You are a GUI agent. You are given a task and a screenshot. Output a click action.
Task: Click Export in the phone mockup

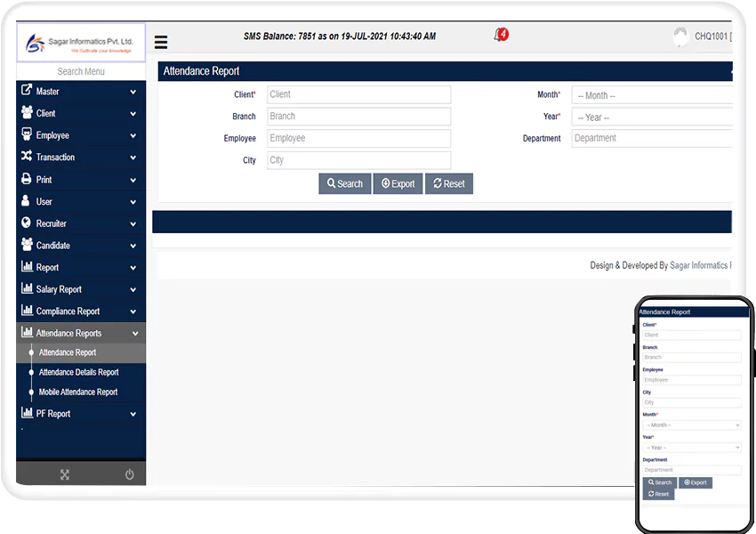[696, 482]
